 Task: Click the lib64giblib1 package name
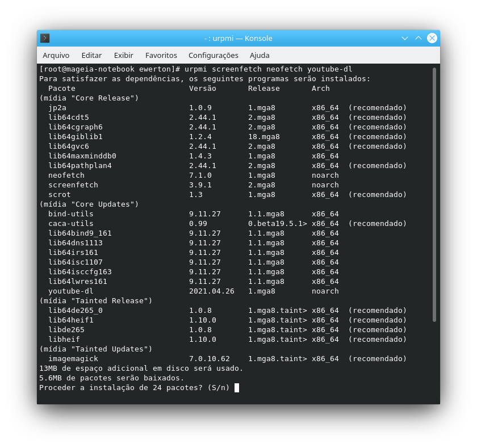tap(75, 137)
